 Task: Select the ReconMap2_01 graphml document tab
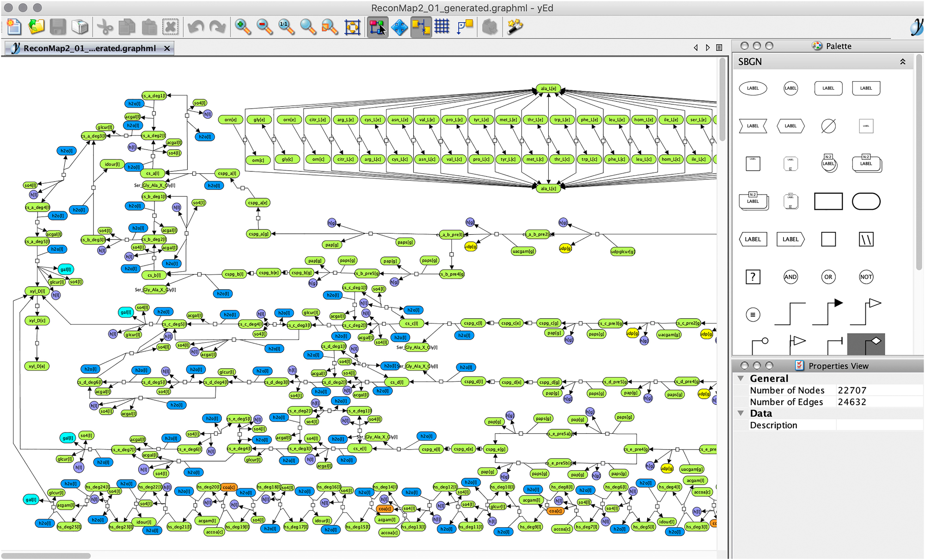[x=88, y=48]
